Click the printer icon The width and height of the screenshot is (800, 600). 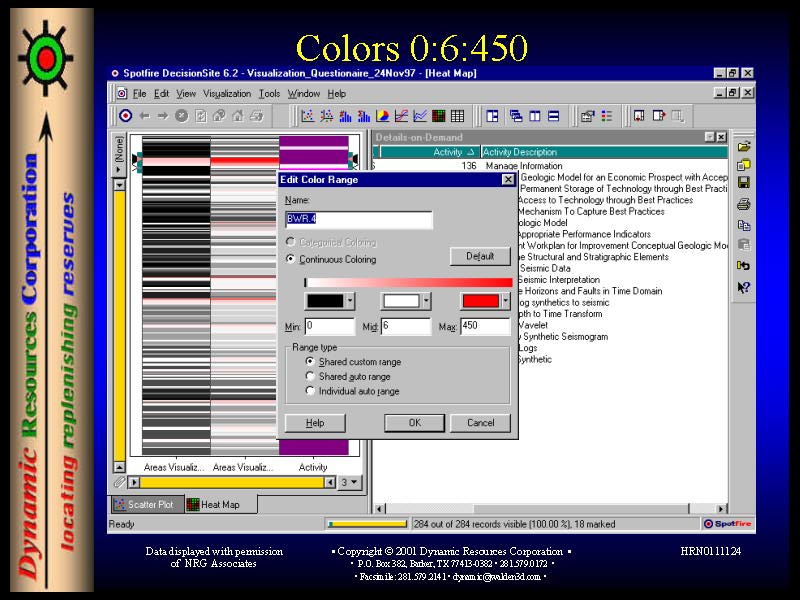pyautogui.click(x=743, y=204)
